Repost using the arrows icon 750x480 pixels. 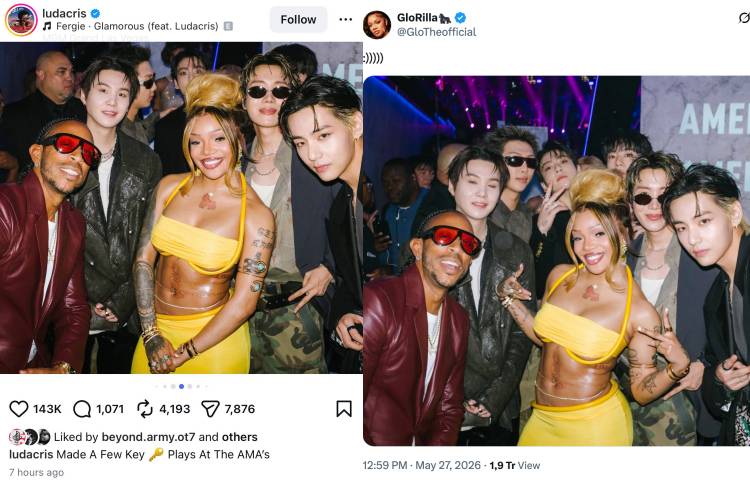pos(145,409)
